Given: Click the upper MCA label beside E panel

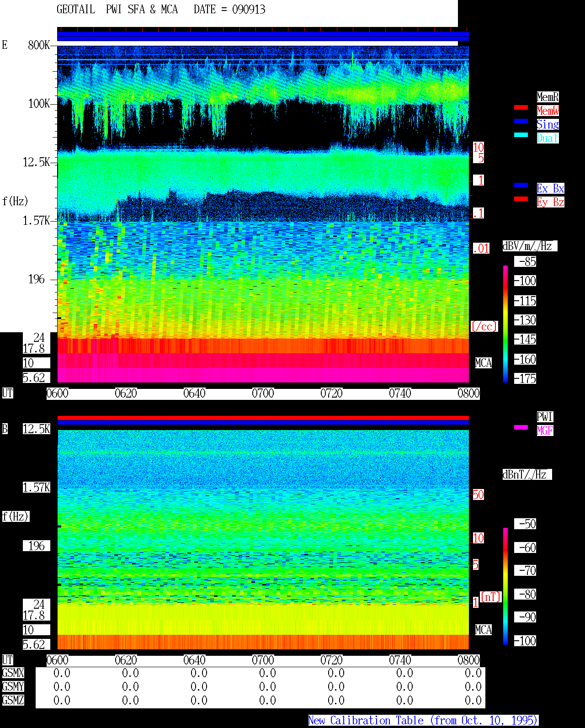Looking at the screenshot, I should 484,363.
